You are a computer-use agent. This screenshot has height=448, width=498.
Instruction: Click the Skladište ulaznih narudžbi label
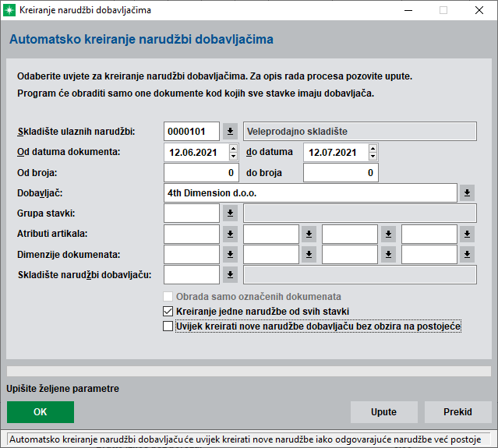76,132
